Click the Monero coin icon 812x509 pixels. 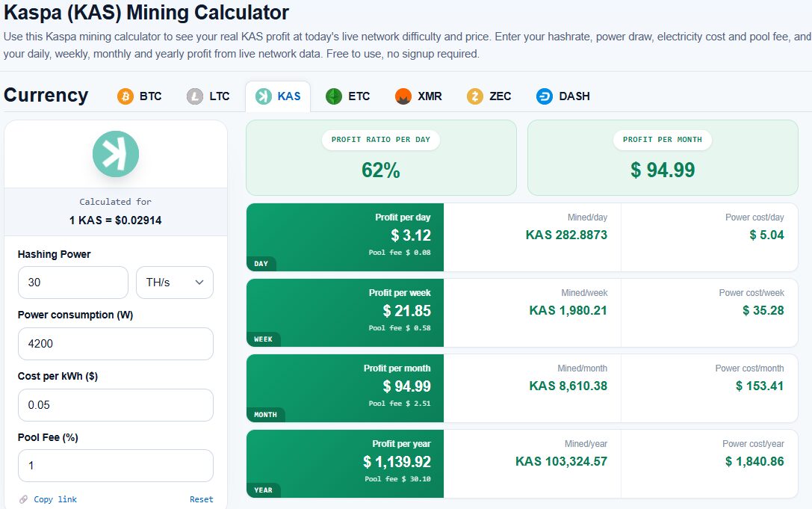pos(403,96)
